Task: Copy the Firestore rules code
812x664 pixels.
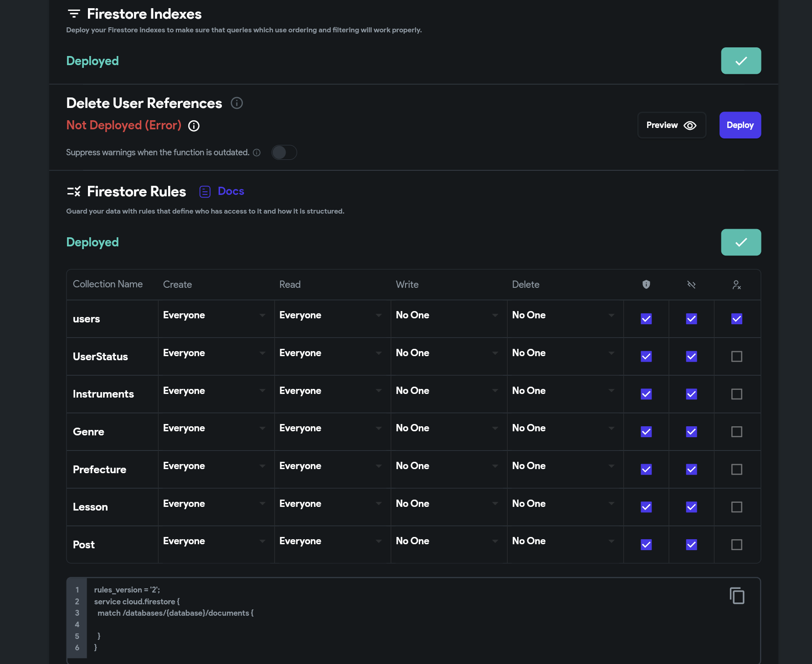Action: pyautogui.click(x=736, y=596)
